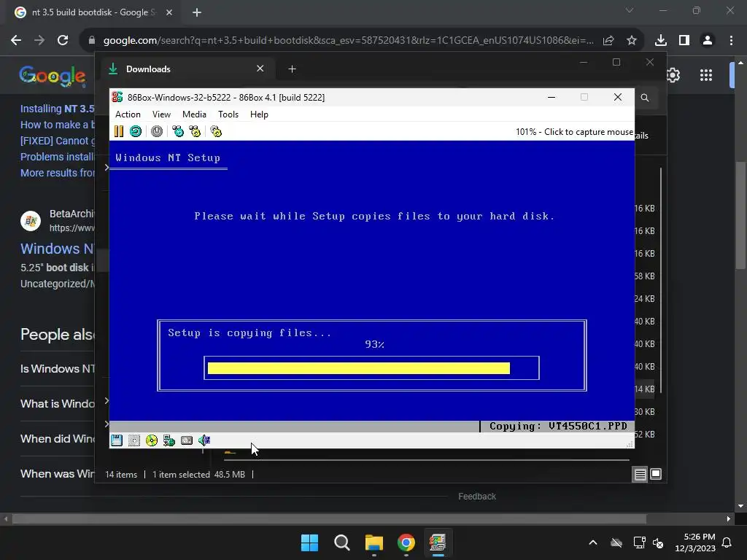Expand the 'When did Win' question

click(x=57, y=438)
